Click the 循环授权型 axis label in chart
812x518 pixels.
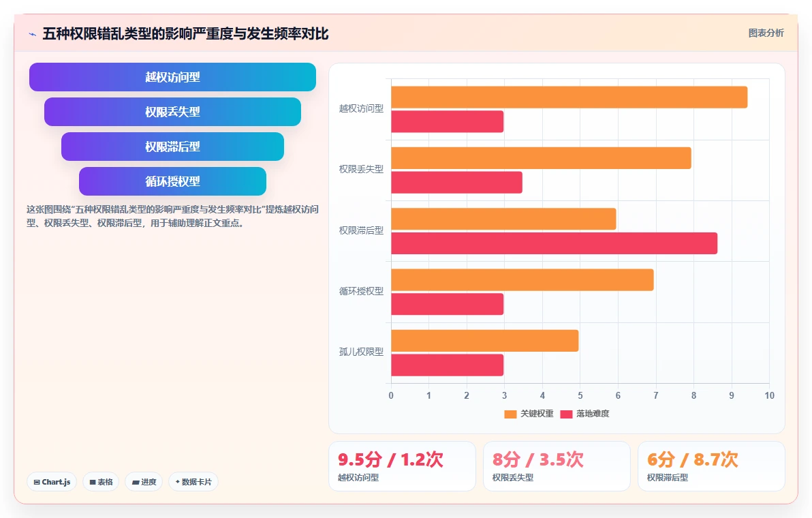[x=361, y=292]
